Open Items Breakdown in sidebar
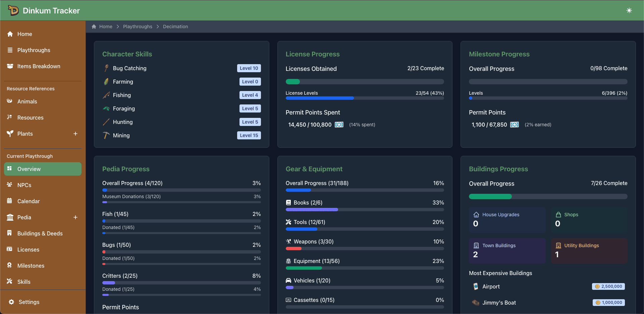 click(x=39, y=66)
